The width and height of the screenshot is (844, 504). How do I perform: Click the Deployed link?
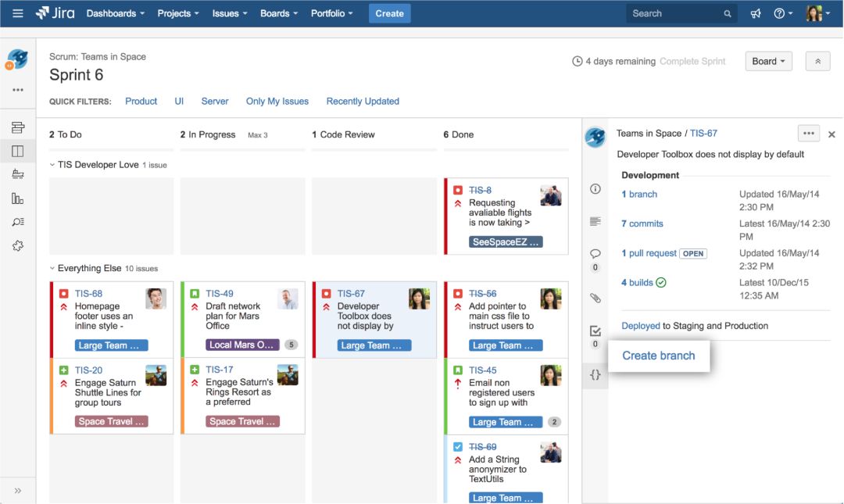coord(641,326)
